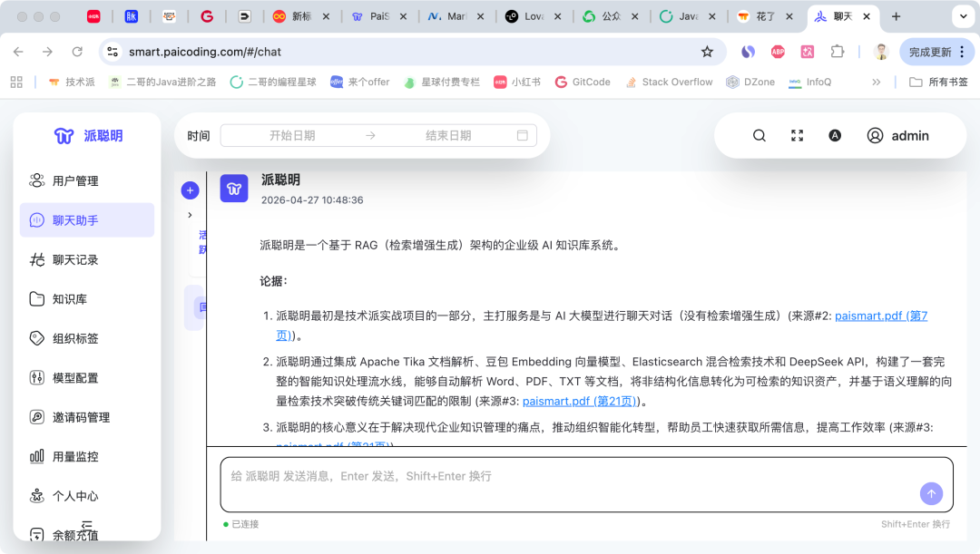Toggle dark theme using the A icon
The height and width of the screenshot is (554, 980).
(x=835, y=135)
